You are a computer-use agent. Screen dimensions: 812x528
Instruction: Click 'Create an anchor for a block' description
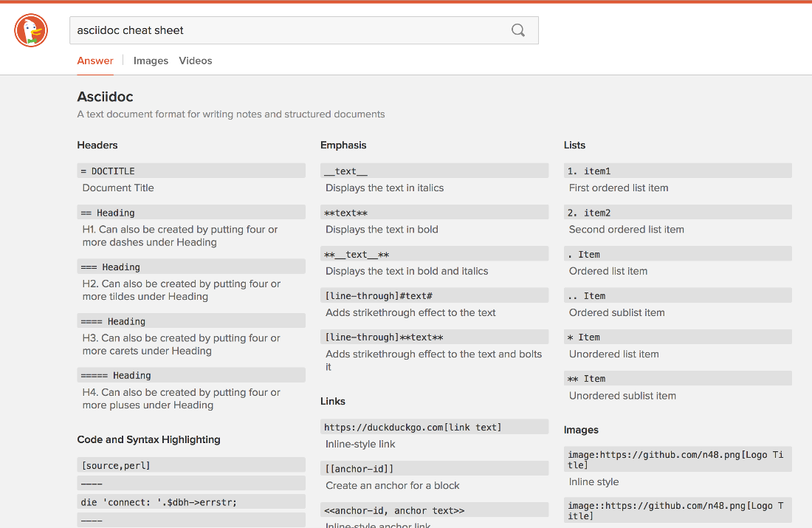(393, 485)
